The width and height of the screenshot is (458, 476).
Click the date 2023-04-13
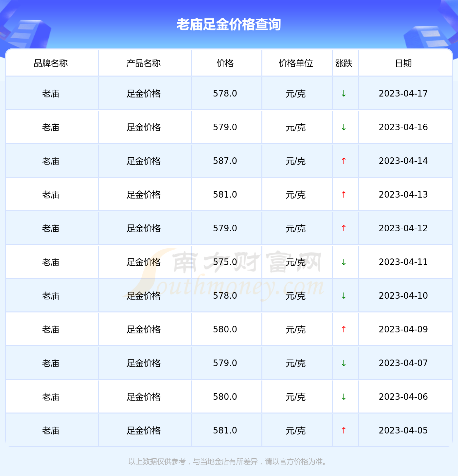(x=403, y=195)
